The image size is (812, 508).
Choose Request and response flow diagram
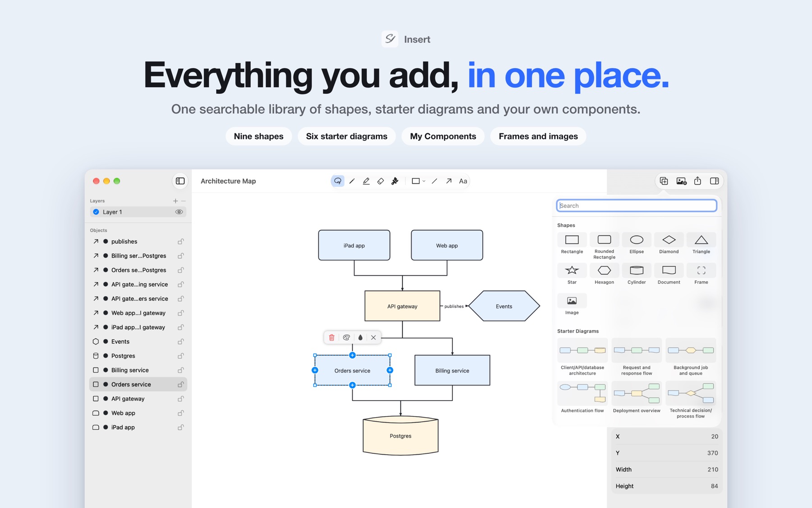pos(637,357)
